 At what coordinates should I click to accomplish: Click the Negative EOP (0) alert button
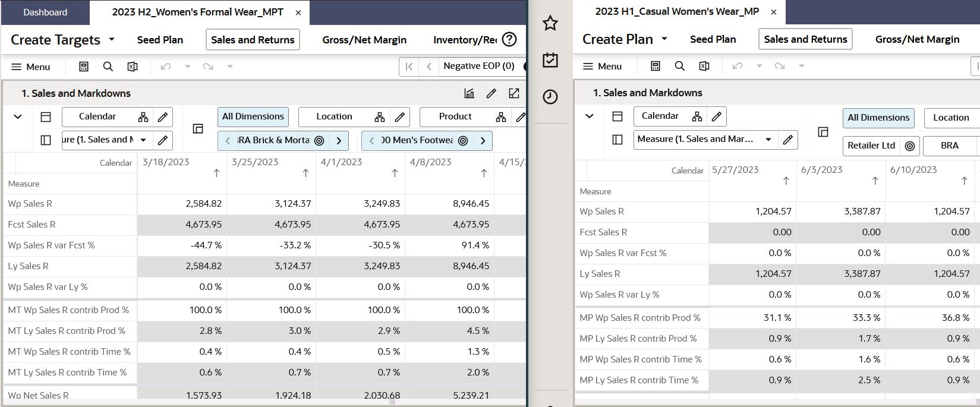click(x=479, y=67)
